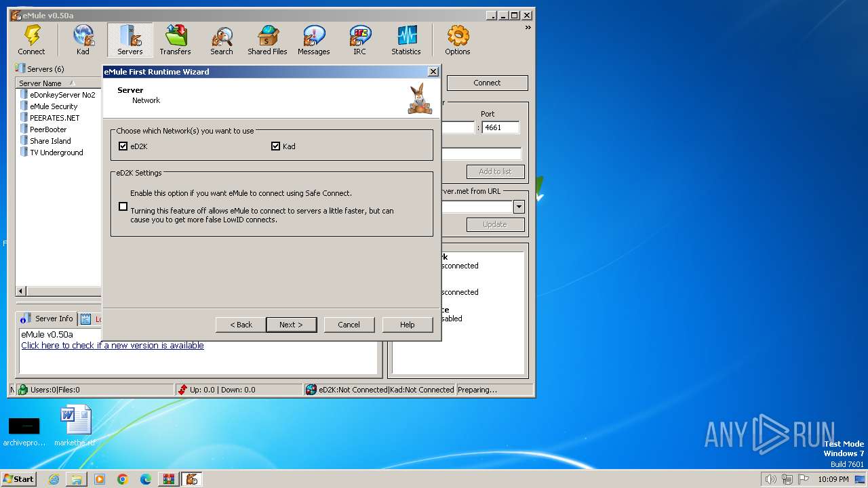Open File Explorer from taskbar
This screenshot has width=868, height=488.
(x=77, y=479)
